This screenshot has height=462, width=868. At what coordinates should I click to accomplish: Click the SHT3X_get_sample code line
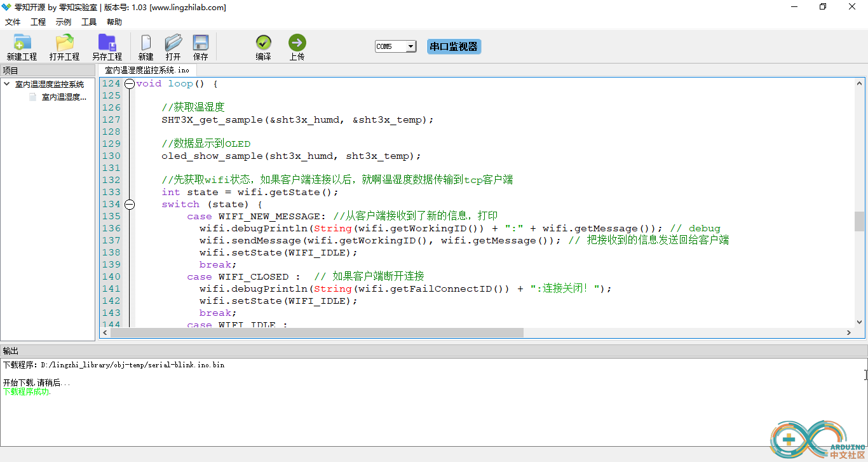[x=297, y=120]
